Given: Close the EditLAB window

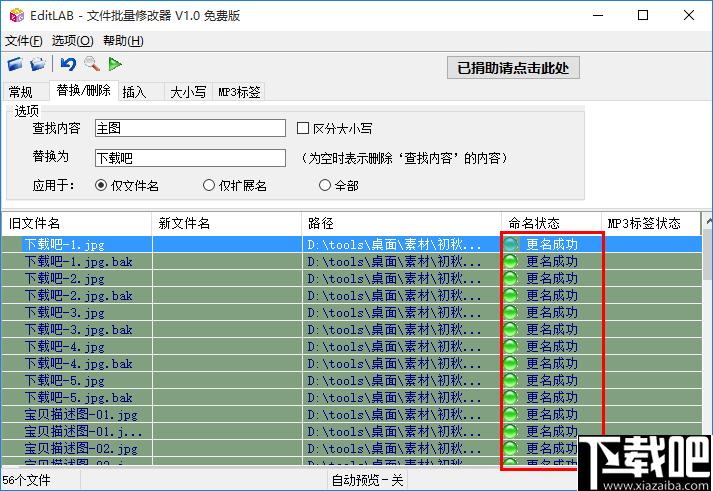Looking at the screenshot, I should [x=689, y=15].
